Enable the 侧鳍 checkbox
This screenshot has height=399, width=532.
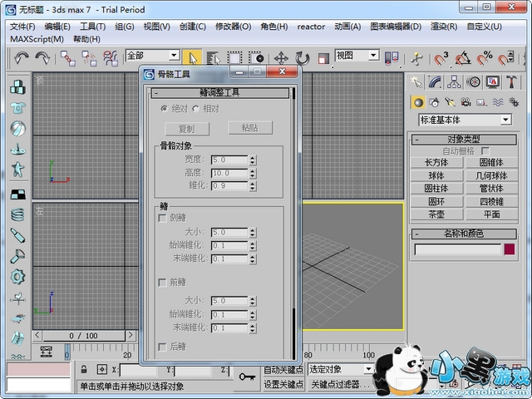coord(163,218)
